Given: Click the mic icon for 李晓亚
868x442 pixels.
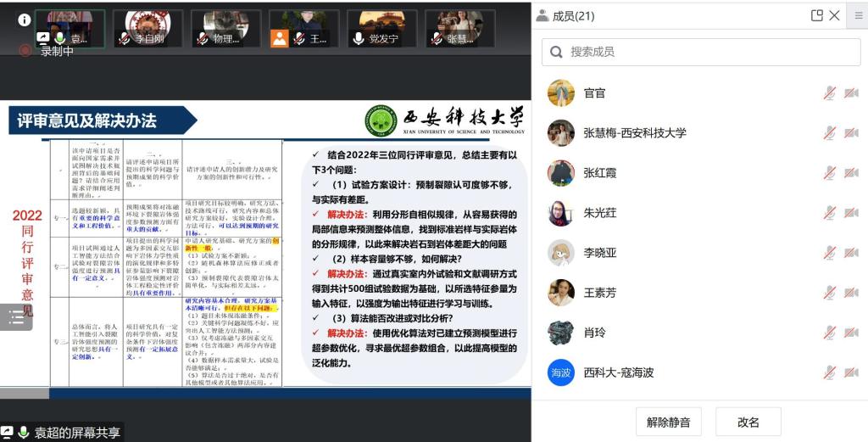Looking at the screenshot, I should tap(829, 253).
